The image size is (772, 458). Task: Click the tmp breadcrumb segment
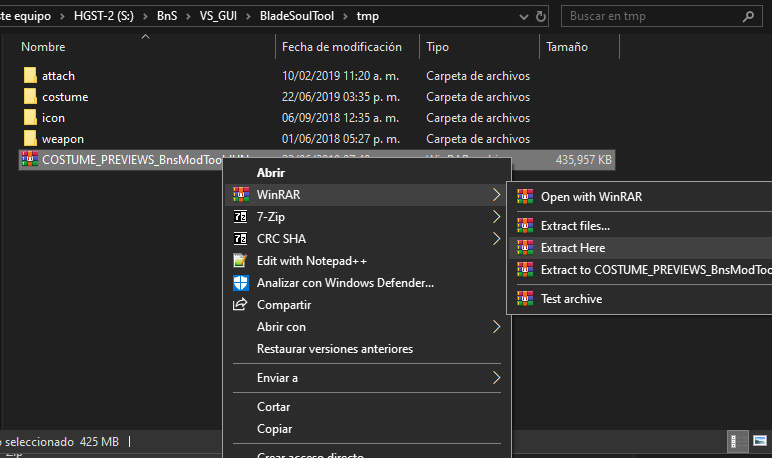coord(367,16)
